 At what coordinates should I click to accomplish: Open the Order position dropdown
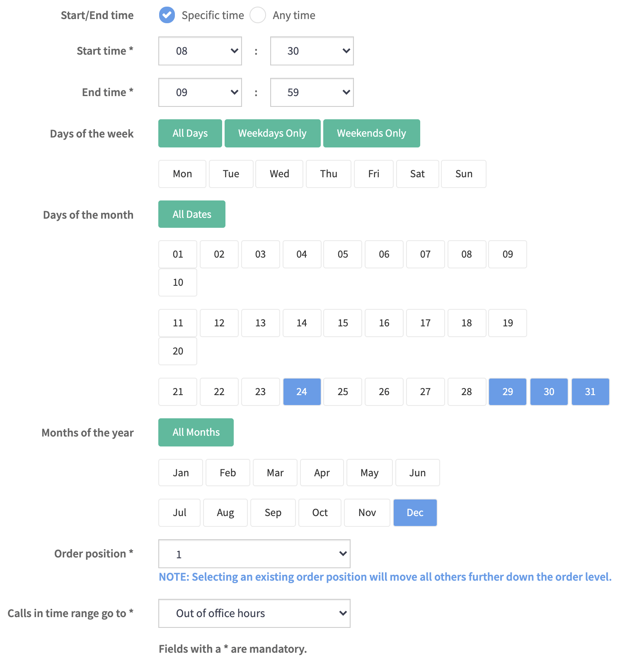tap(254, 554)
